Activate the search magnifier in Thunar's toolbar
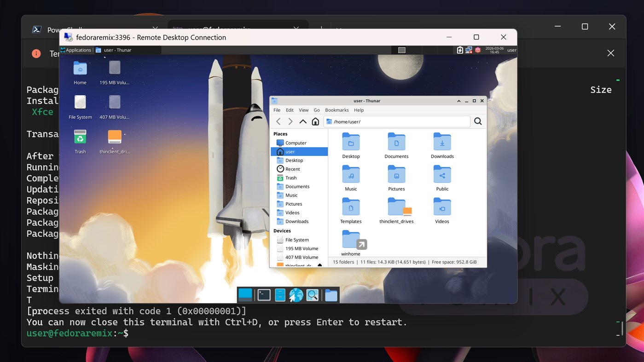 point(477,121)
